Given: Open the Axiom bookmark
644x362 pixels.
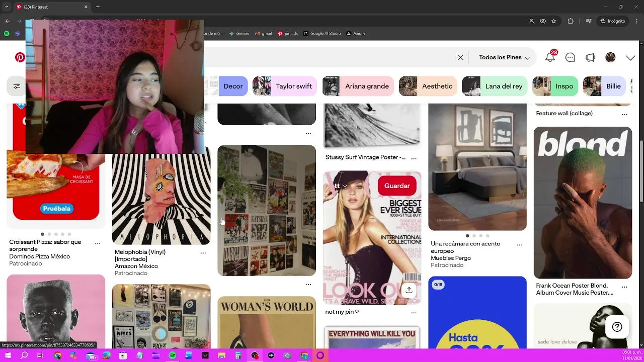Looking at the screenshot, I should click(x=355, y=34).
